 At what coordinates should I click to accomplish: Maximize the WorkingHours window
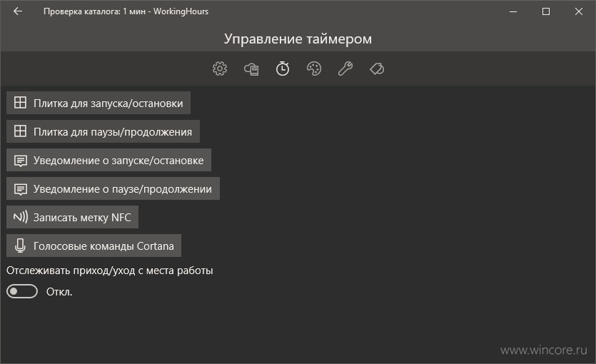[x=546, y=11]
